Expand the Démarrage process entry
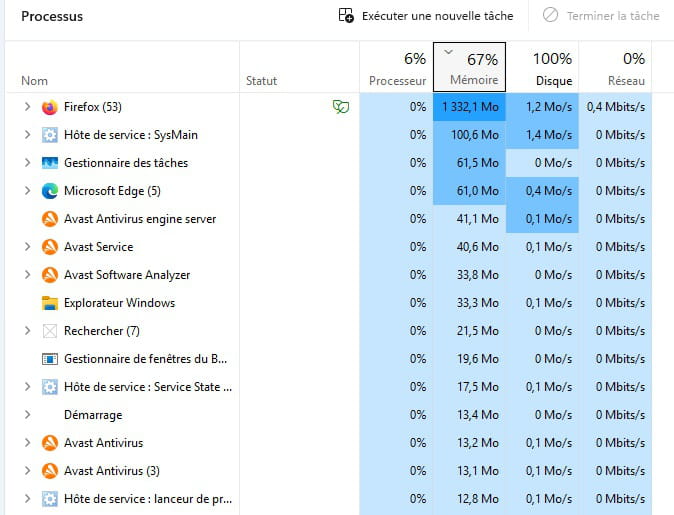This screenshot has height=515, width=674. (27, 415)
